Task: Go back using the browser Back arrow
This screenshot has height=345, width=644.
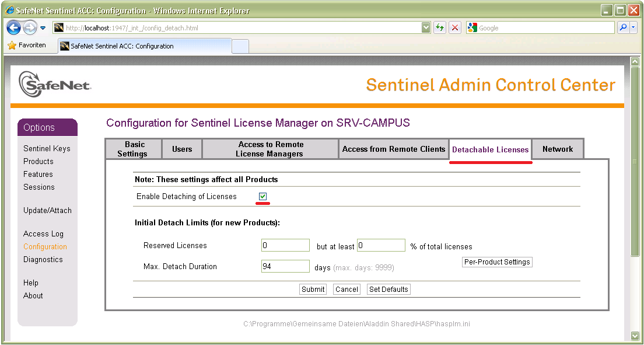Action: coord(13,28)
